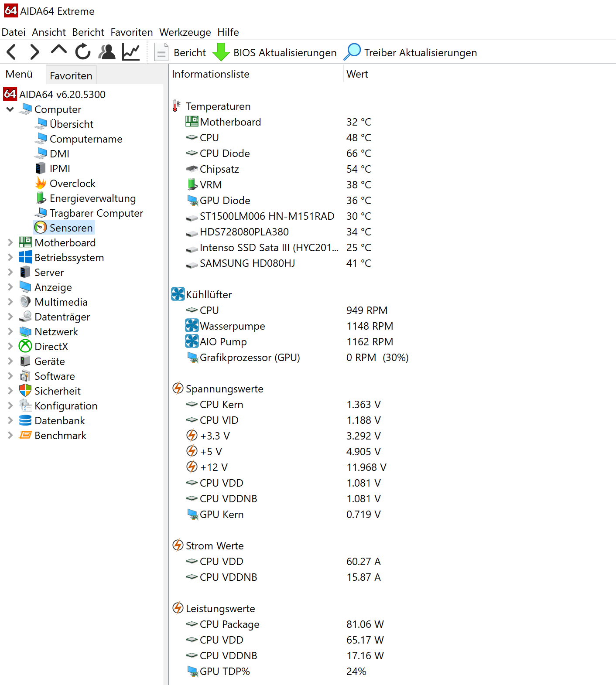
Task: Collapse the Computer tree node
Action: (x=10, y=109)
